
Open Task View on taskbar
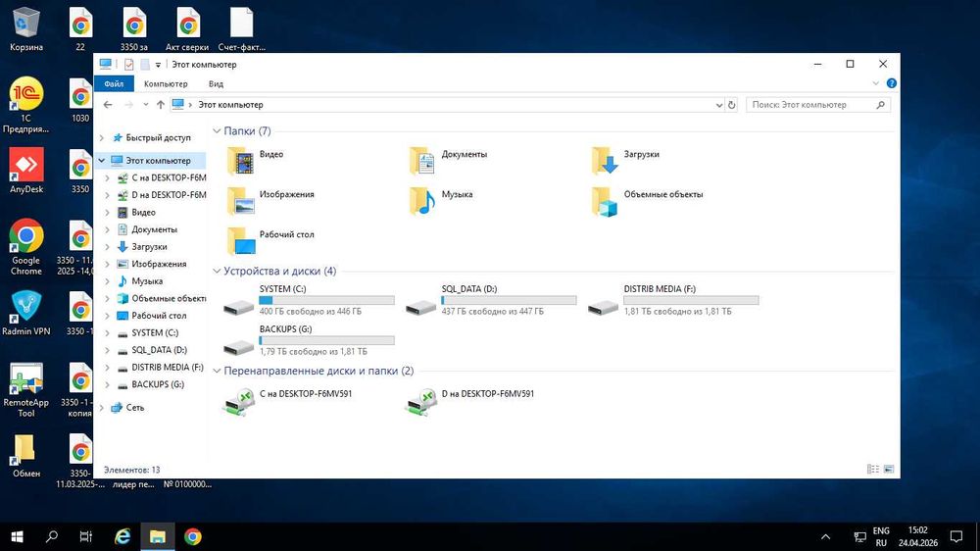86,536
